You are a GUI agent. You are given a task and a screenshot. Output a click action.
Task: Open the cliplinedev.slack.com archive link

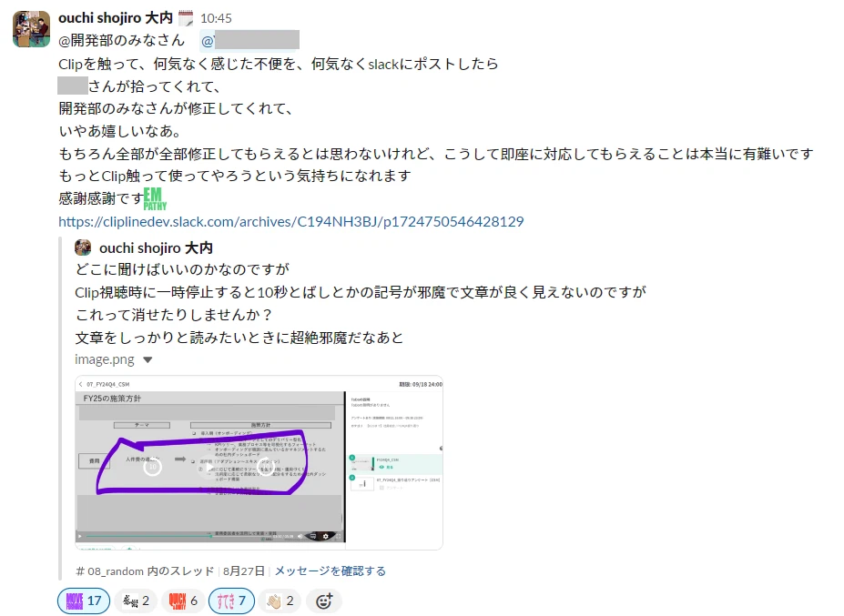(x=290, y=222)
